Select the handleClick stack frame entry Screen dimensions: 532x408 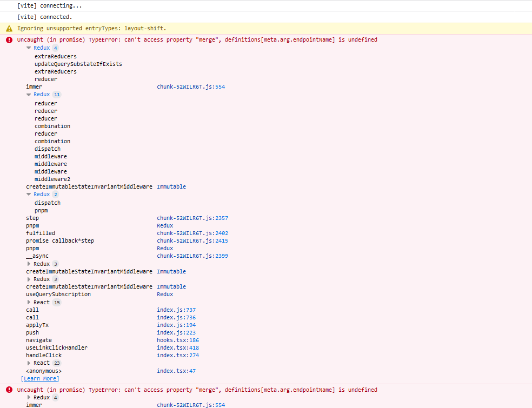click(44, 355)
